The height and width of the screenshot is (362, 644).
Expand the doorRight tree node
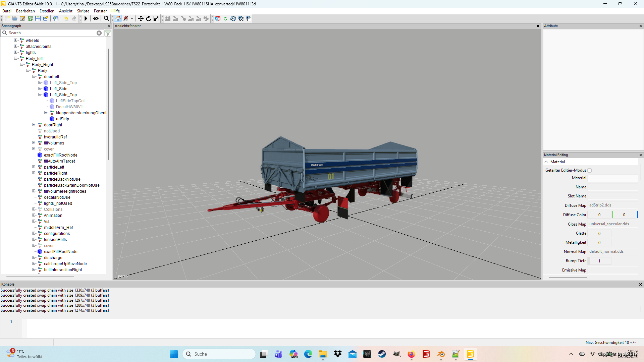(x=34, y=125)
